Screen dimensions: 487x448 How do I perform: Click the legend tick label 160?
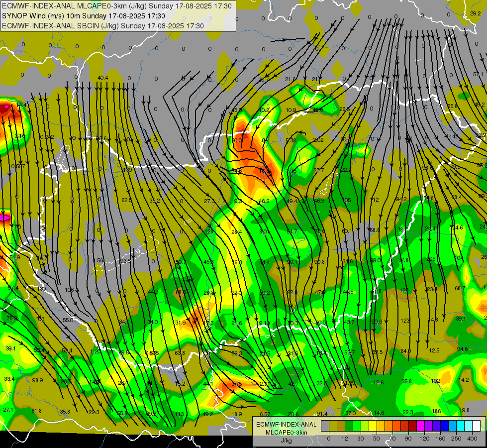click(440, 439)
